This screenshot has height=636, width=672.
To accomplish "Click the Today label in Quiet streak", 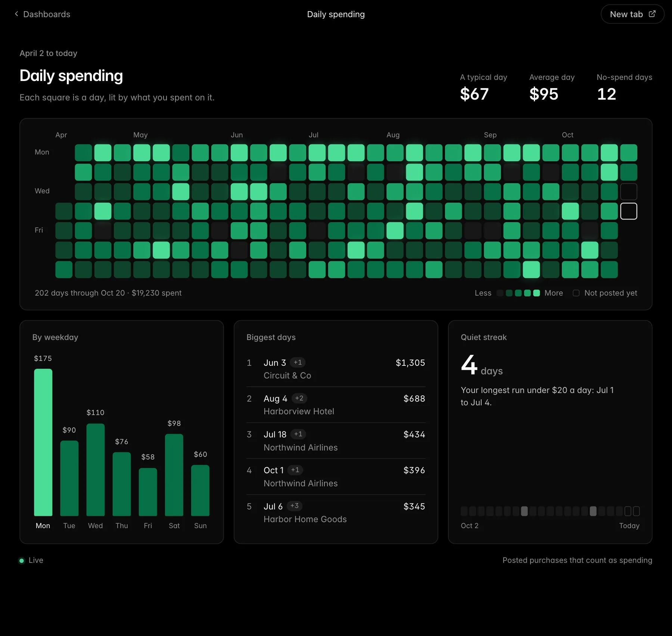I will click(629, 526).
